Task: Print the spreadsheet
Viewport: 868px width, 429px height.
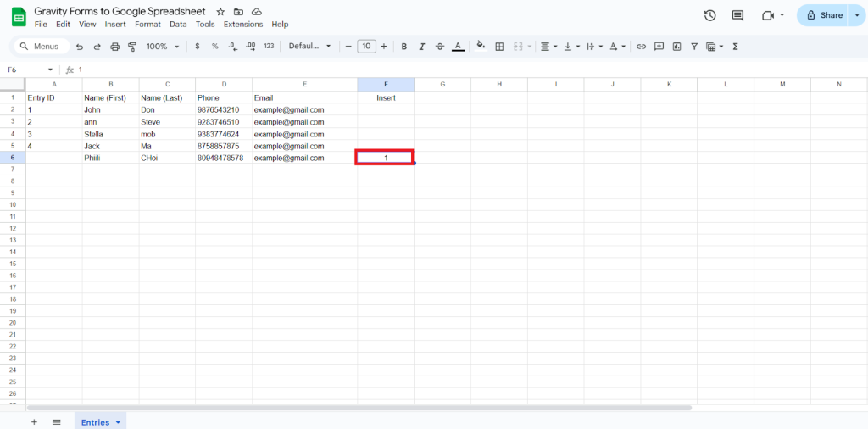Action: 114,47
